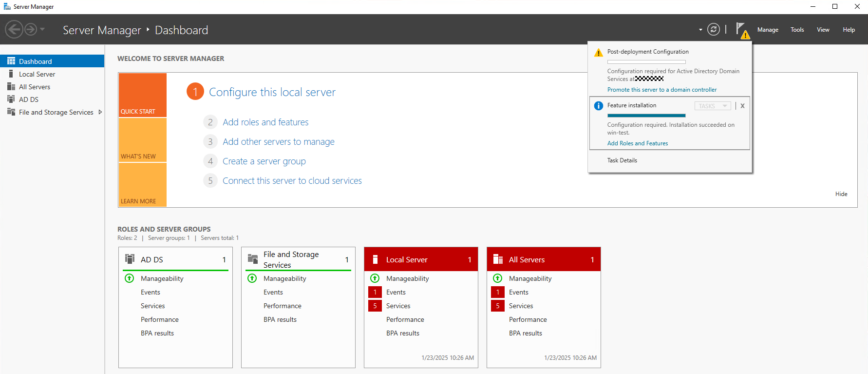Click Create a server group link
This screenshot has height=374, width=868.
click(264, 161)
